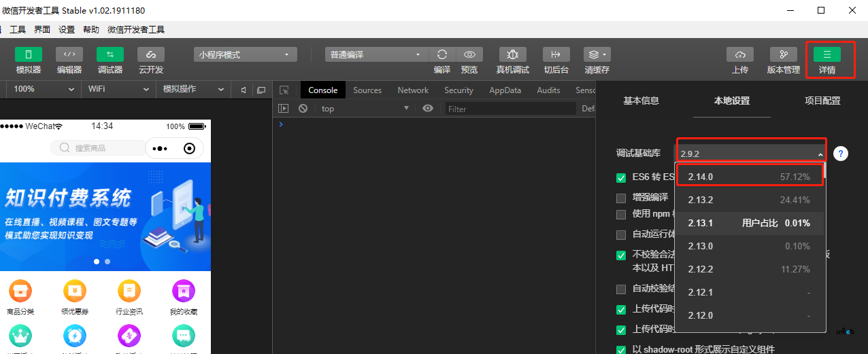Open the 100% zoom dropdown
The height and width of the screenshot is (354, 868).
[x=44, y=90]
